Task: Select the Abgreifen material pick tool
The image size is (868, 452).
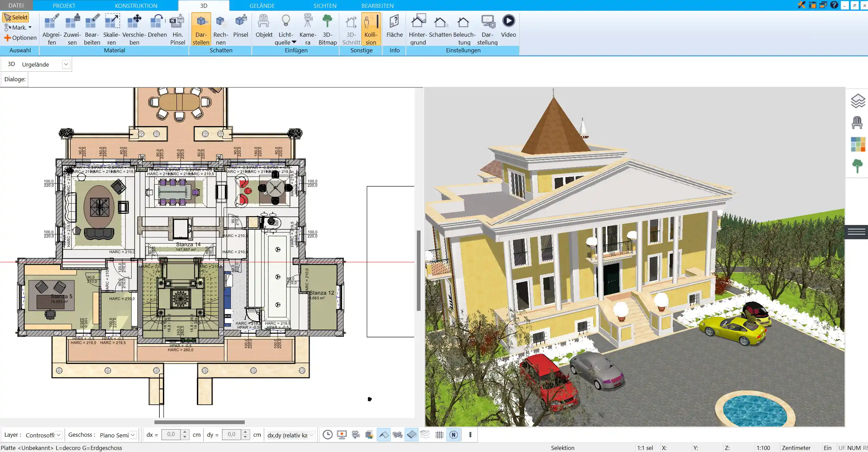Action: pyautogui.click(x=52, y=29)
